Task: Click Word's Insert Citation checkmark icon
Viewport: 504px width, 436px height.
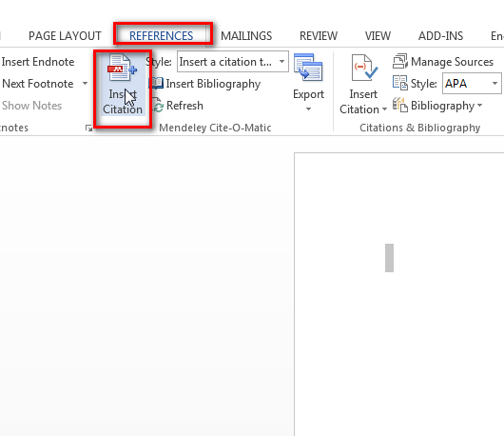Action: click(364, 68)
